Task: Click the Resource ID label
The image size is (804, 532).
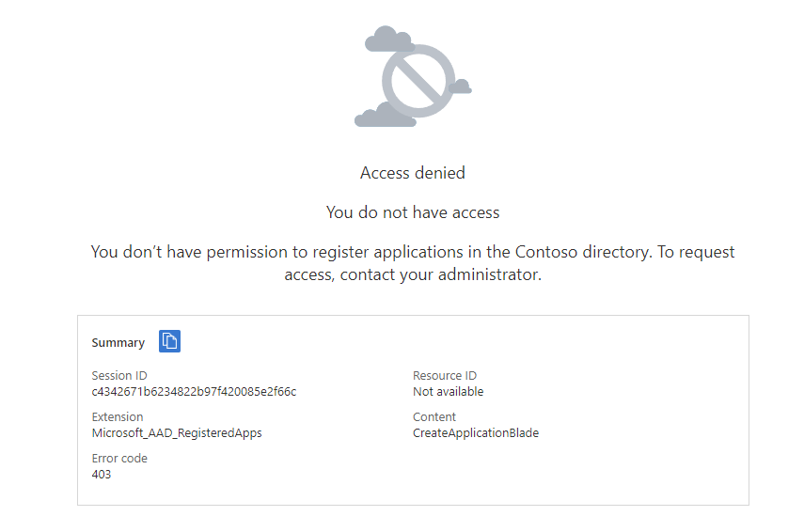Action: tap(445, 376)
